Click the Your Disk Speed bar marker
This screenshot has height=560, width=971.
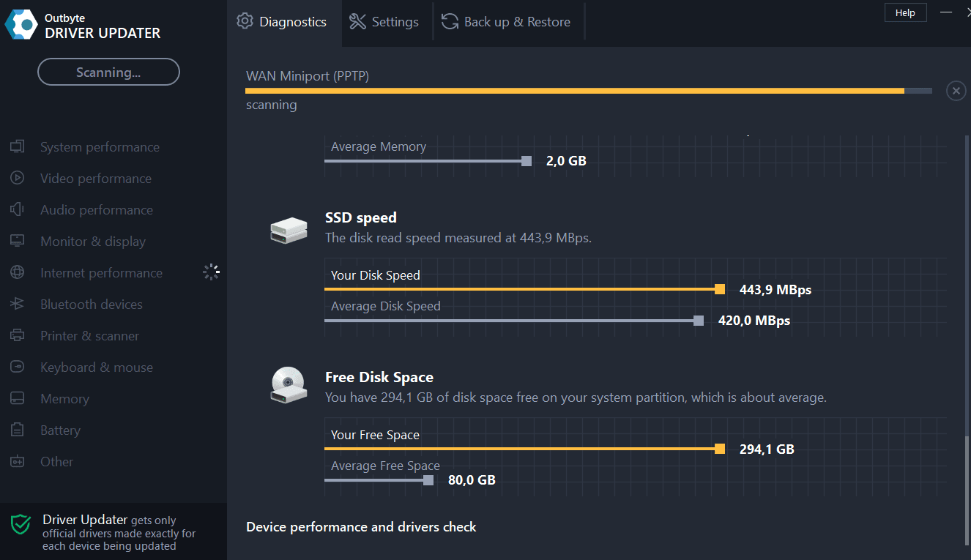tap(720, 290)
